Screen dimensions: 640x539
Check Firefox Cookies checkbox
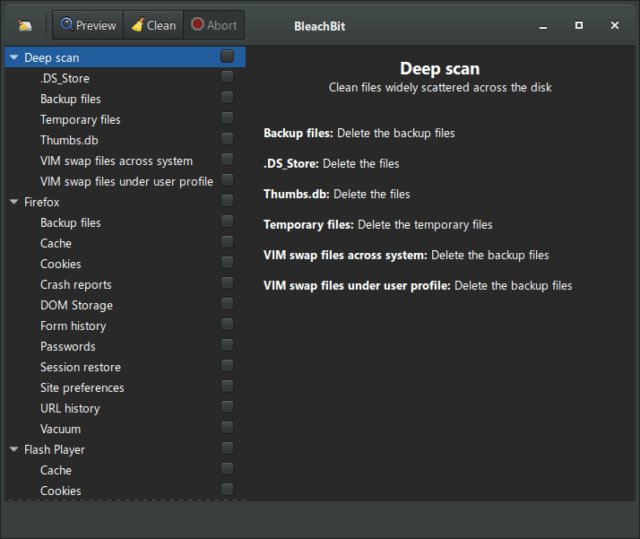[227, 262]
